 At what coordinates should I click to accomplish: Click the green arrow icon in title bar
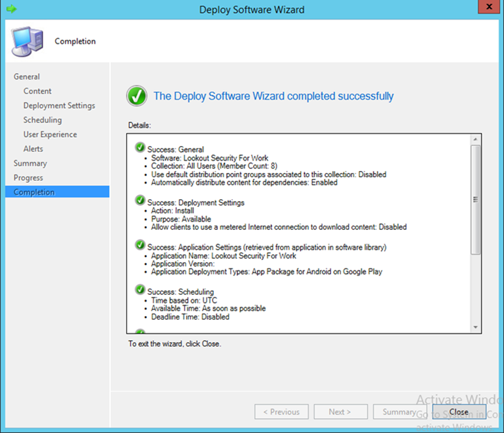coord(11,9)
